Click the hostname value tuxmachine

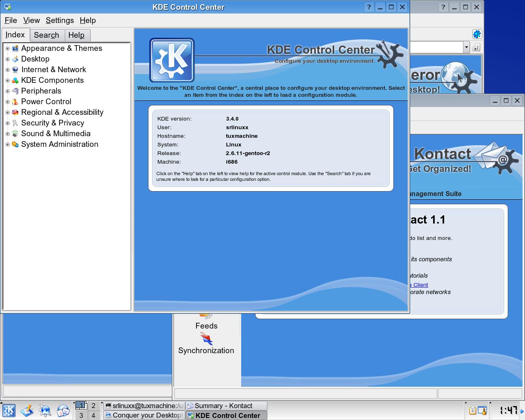pos(242,136)
